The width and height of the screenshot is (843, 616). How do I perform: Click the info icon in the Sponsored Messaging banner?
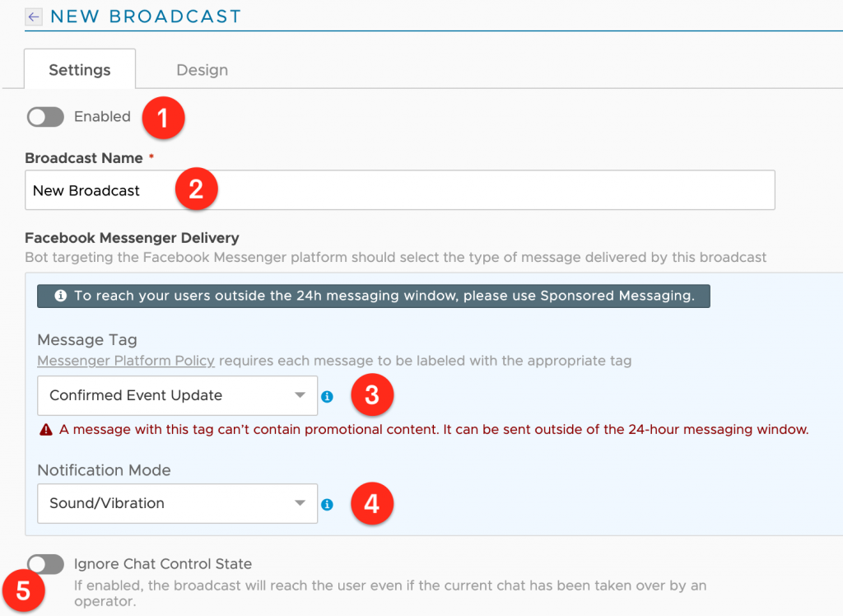point(61,296)
